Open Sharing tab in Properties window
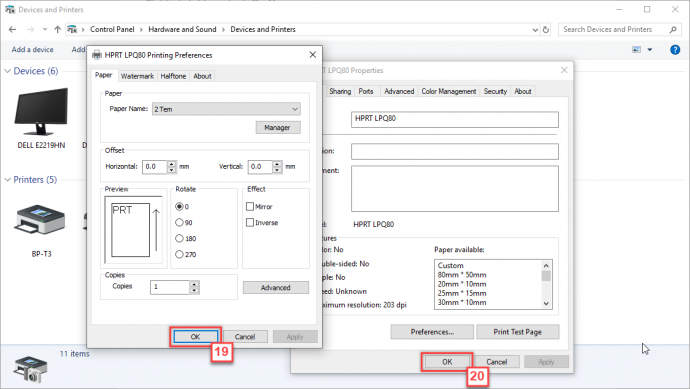This screenshot has width=690, height=389. coord(340,91)
